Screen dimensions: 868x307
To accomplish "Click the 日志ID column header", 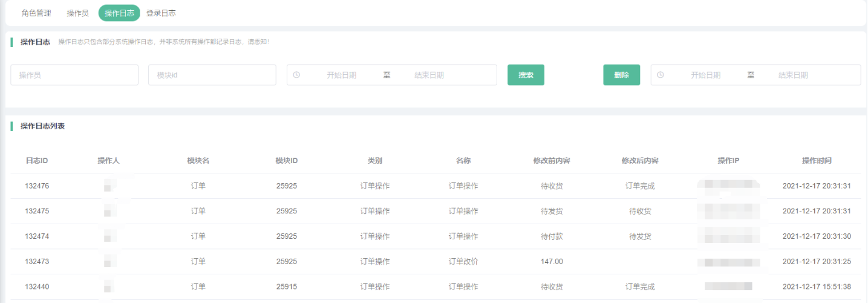I will click(x=37, y=161).
